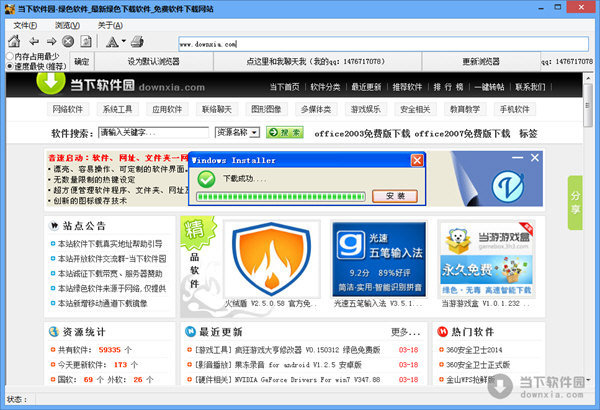This screenshot has height=410, width=600.
Task: Click the green 搜索 button
Action: pos(285,132)
